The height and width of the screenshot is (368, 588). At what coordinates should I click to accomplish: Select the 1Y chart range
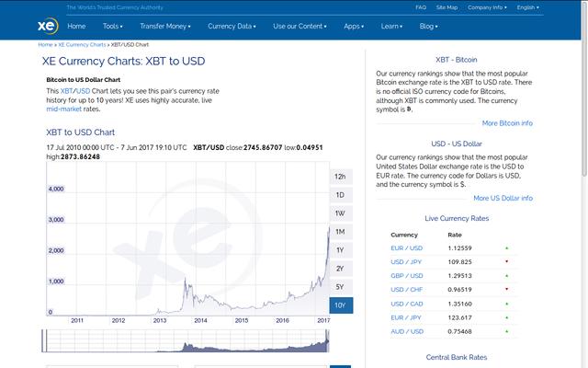(x=341, y=250)
